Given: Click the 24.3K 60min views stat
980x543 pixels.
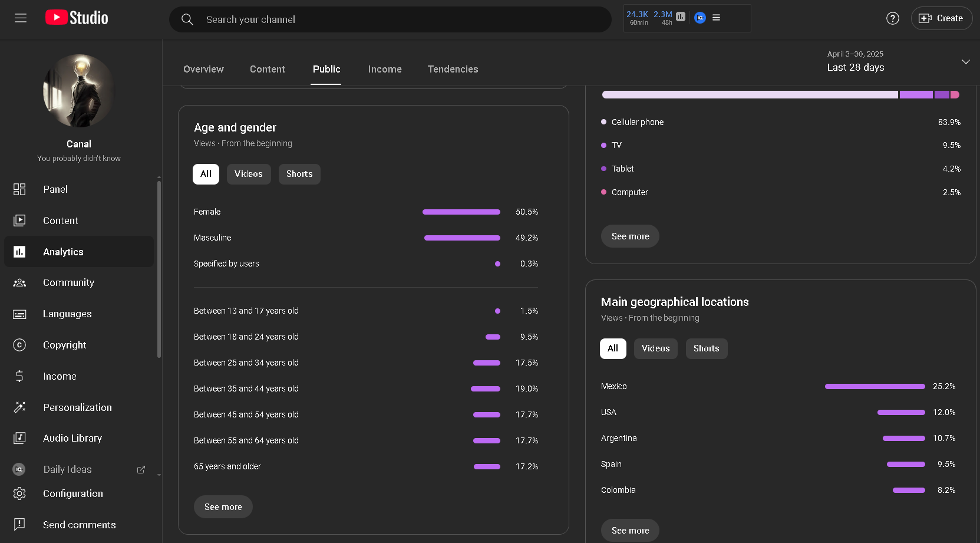Looking at the screenshot, I should point(638,18).
